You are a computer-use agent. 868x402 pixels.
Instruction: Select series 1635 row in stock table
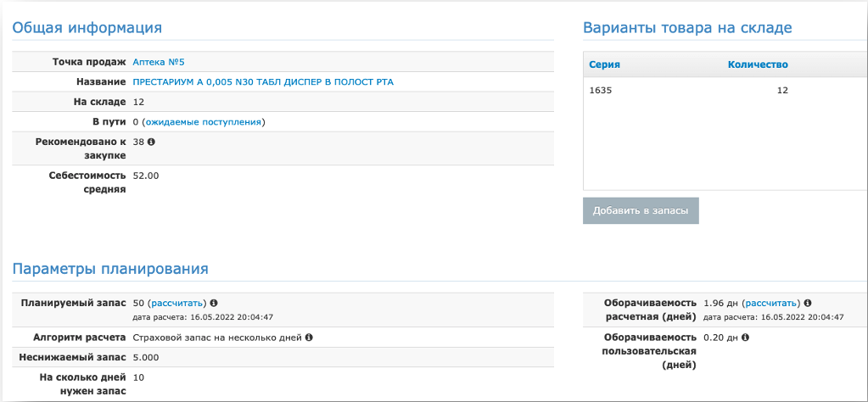(725, 91)
